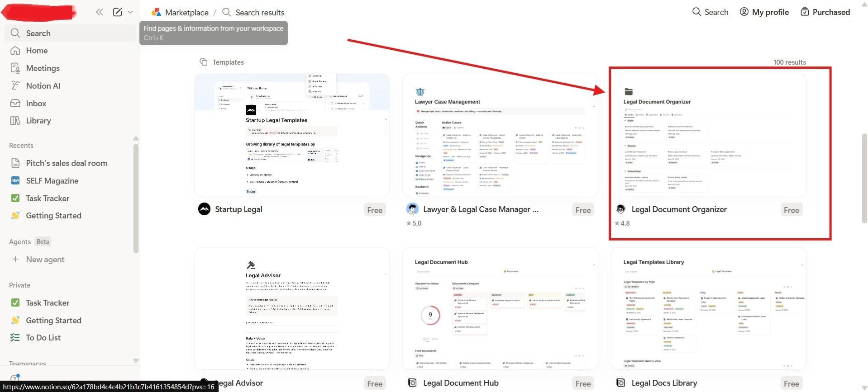
Task: Click the sidebar vertical scrollbar thumb
Action: click(x=136, y=198)
